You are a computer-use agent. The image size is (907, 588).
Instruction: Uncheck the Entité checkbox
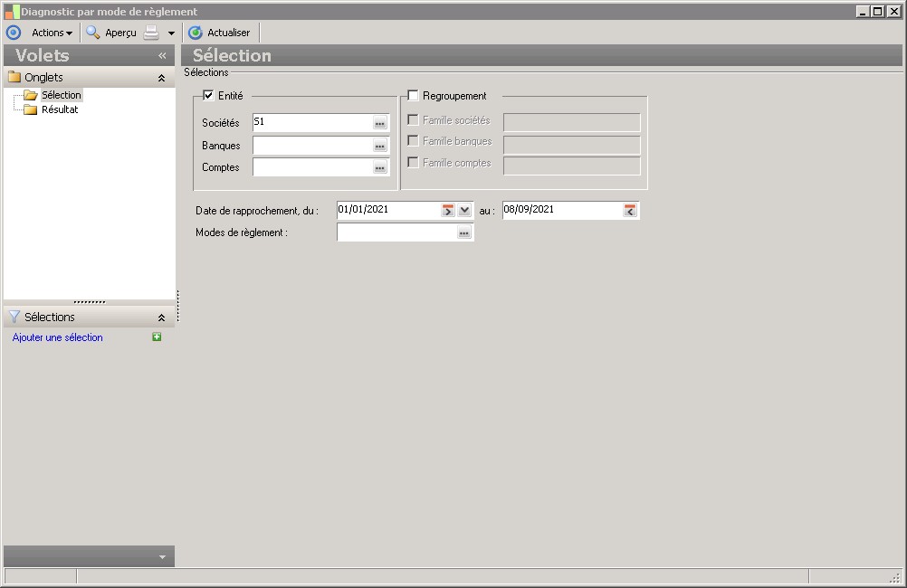pyautogui.click(x=208, y=95)
